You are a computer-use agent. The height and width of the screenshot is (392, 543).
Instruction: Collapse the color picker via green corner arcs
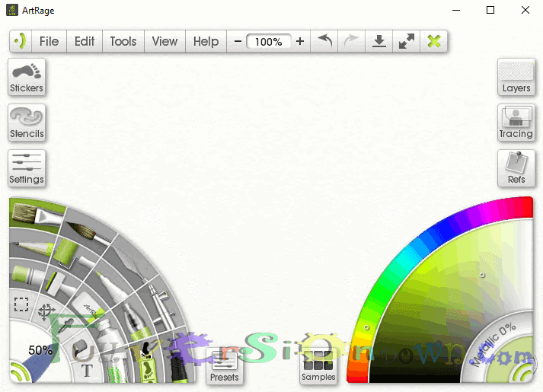coord(522,373)
